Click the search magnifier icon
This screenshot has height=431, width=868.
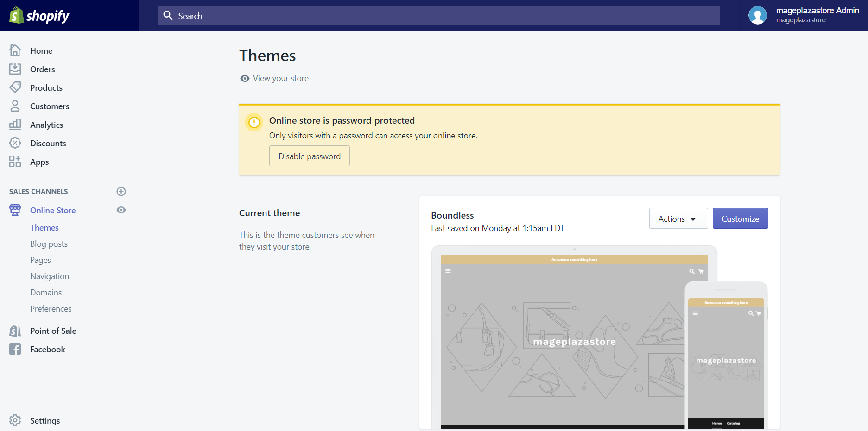168,15
